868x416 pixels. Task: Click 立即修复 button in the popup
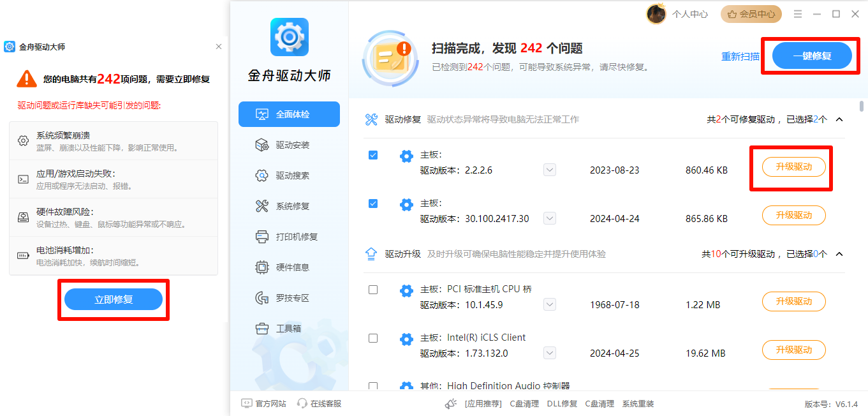pos(114,299)
